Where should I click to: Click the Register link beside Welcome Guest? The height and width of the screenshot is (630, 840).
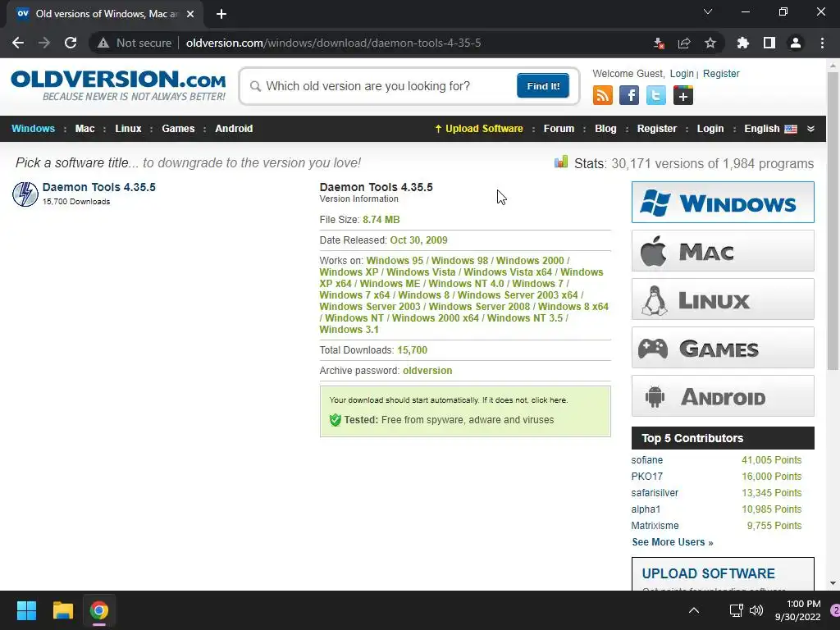tap(721, 73)
